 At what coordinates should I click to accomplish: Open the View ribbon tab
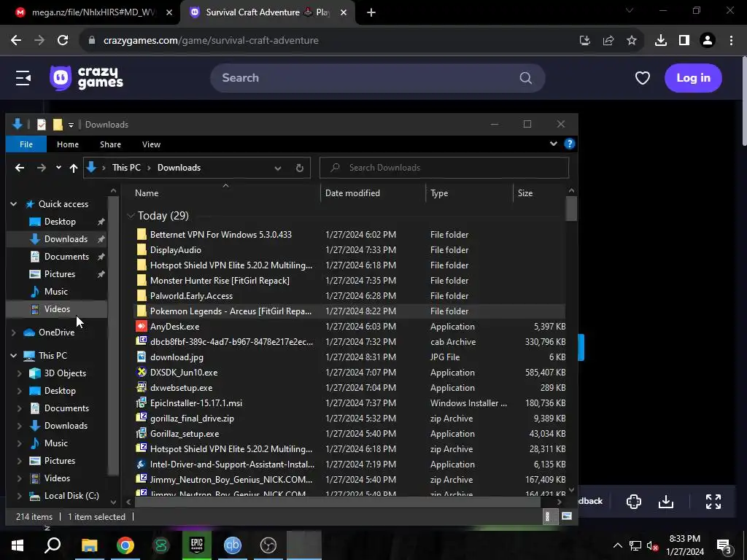coord(151,144)
